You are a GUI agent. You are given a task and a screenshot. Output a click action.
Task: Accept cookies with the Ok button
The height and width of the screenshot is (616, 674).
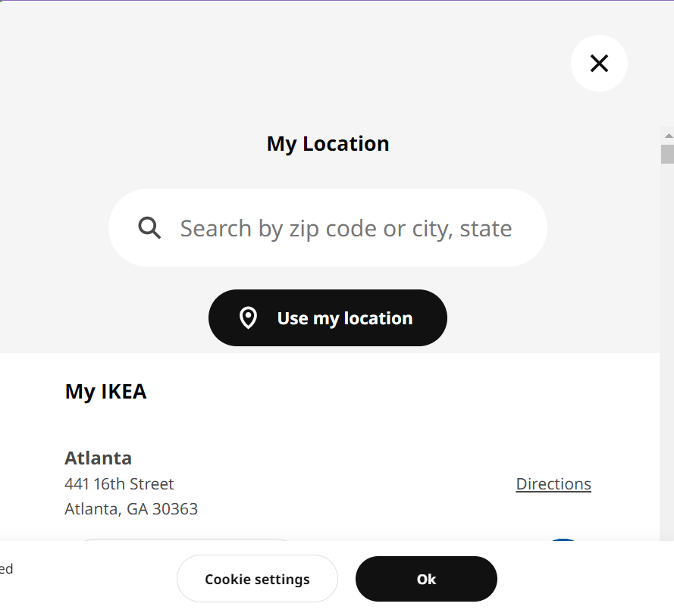(426, 579)
